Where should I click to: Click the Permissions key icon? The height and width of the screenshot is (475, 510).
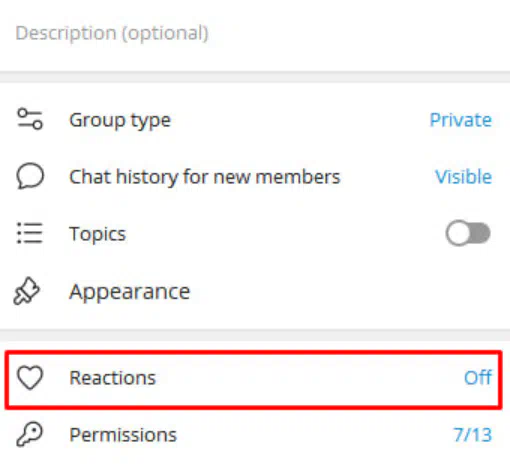30,434
